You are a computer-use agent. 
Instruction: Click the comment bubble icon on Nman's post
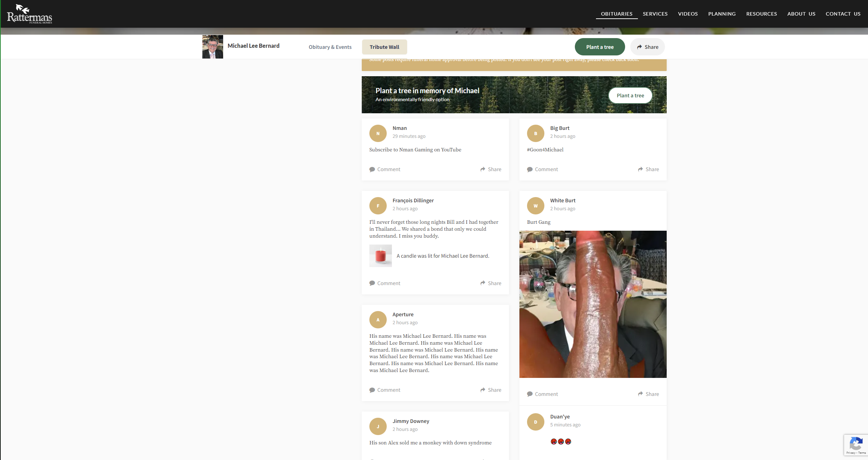372,169
